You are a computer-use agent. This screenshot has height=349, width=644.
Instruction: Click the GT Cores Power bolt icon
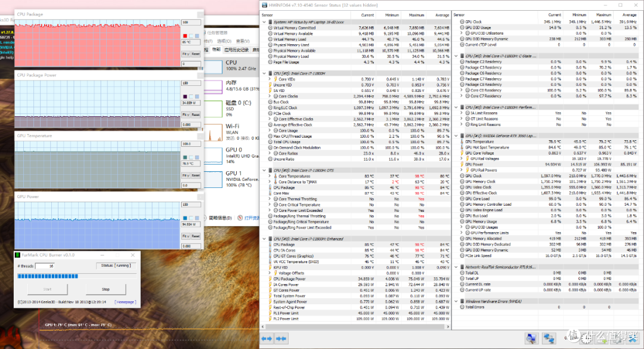(x=270, y=290)
